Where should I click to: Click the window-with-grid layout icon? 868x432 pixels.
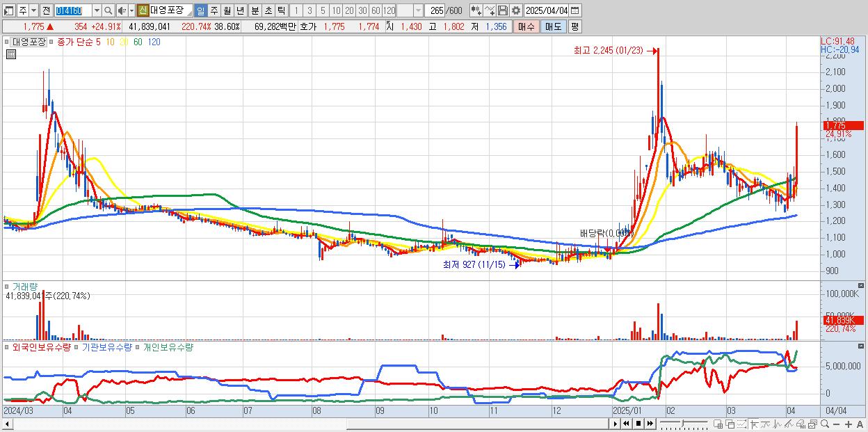click(x=718, y=424)
